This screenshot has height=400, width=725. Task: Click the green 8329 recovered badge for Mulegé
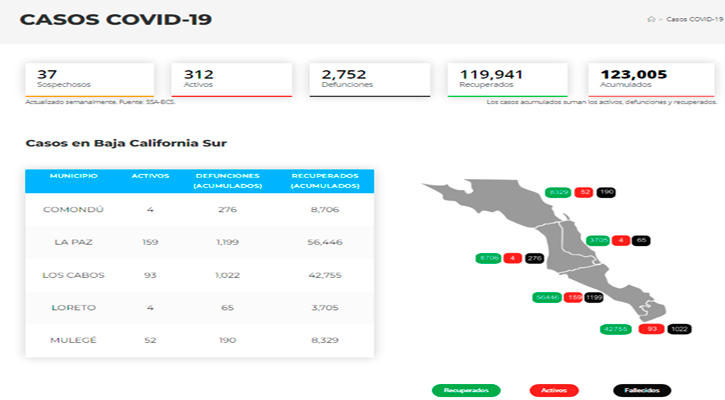pos(558,192)
